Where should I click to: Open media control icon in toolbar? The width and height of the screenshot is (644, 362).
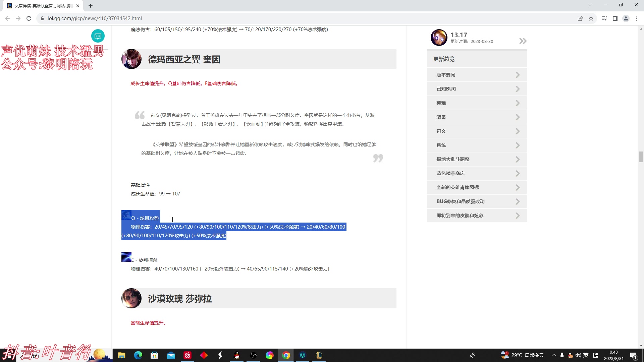(x=604, y=18)
